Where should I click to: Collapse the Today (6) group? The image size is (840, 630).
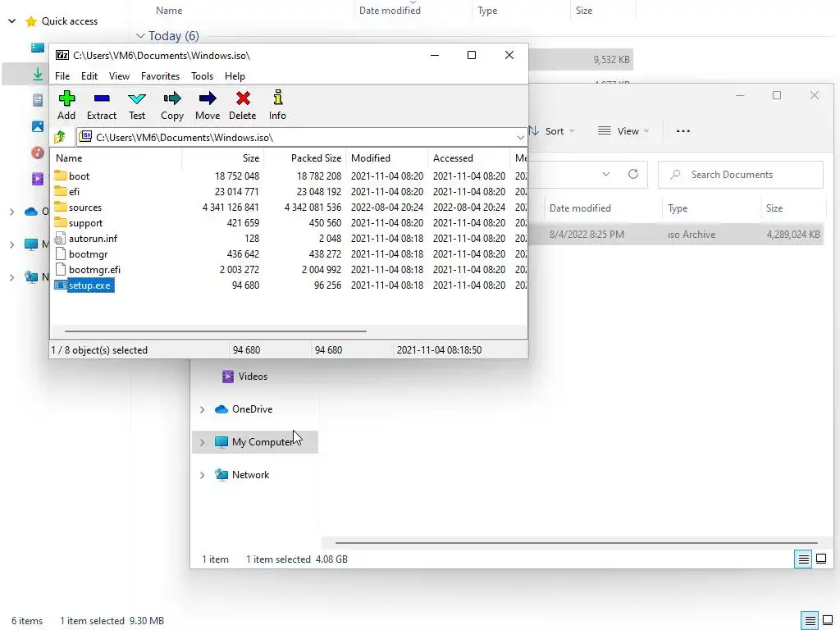point(140,36)
